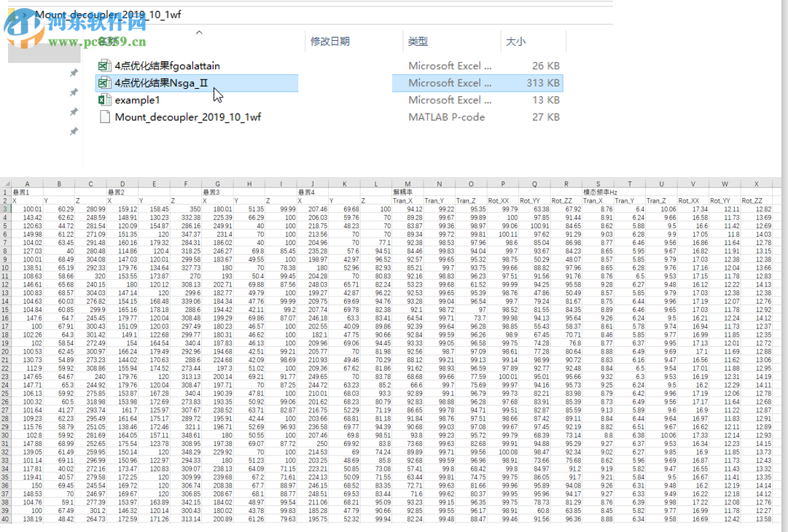The width and height of the screenshot is (788, 532).
Task: Click the topmost pin icon in sidebar
Action: 74,74
